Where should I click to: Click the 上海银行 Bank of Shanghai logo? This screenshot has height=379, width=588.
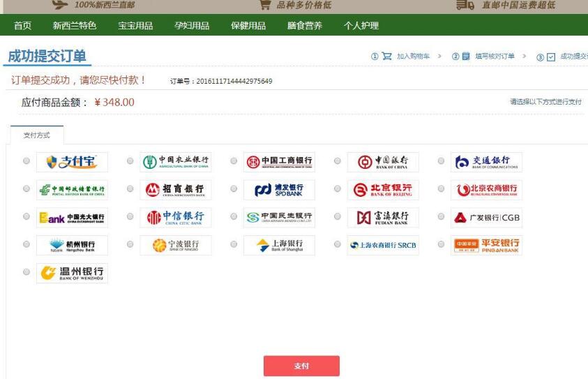click(279, 246)
